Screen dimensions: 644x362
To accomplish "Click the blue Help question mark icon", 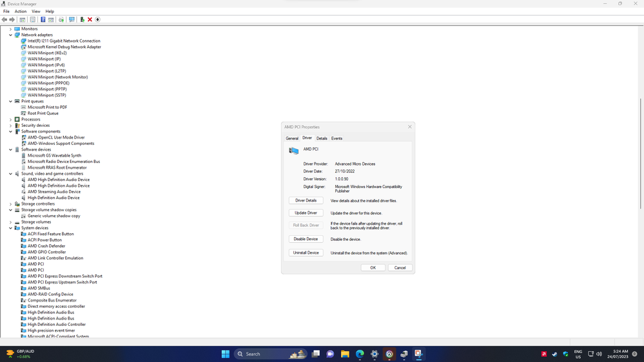I will coord(43,20).
